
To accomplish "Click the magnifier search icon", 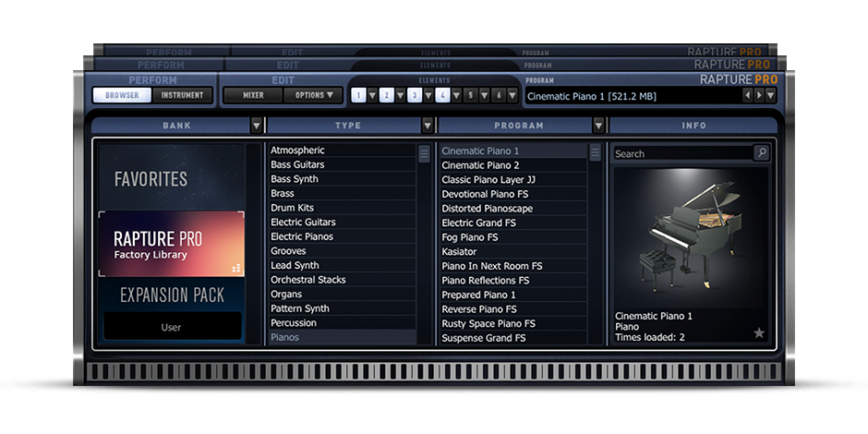I will (x=761, y=153).
